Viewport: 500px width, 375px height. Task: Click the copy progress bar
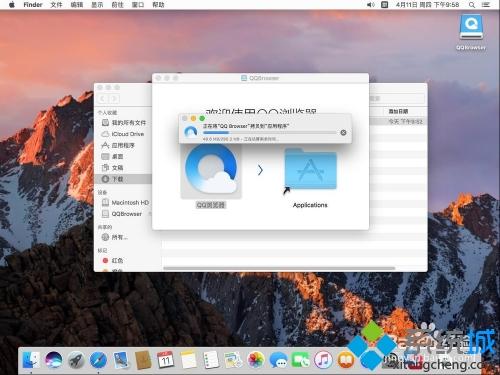click(270, 133)
